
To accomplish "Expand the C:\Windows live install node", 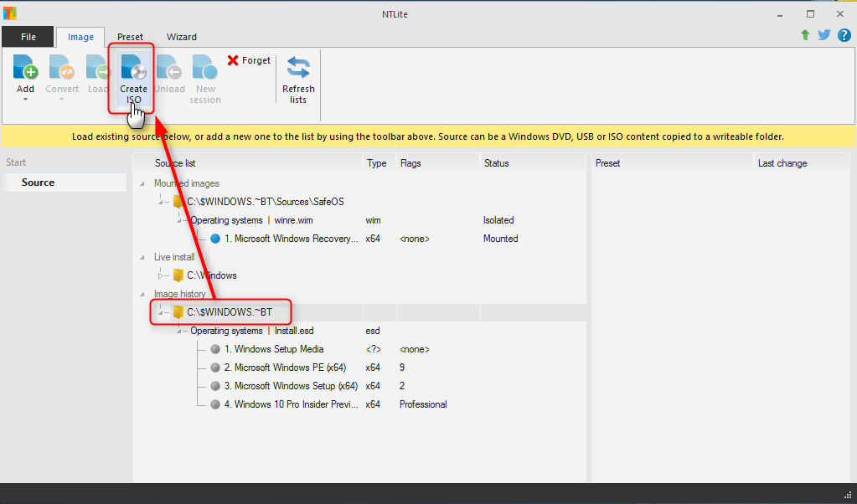I will 161,275.
